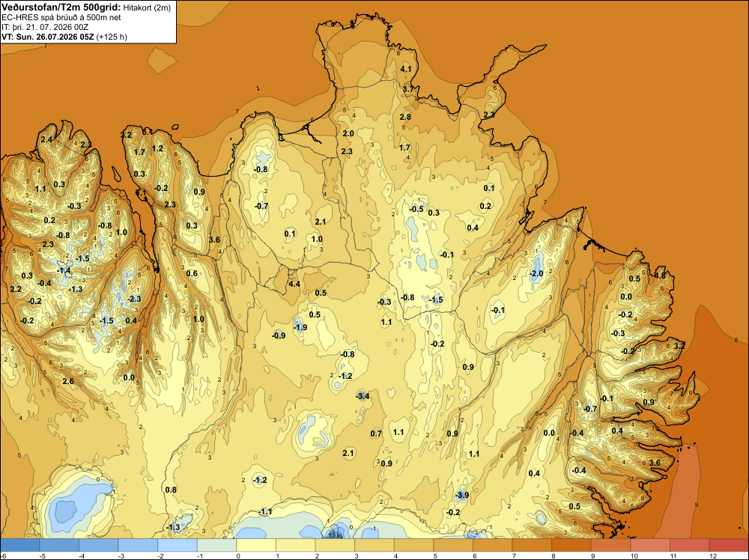Click the temperature value '4.1' on the map
The image size is (749, 560).
coord(405,69)
